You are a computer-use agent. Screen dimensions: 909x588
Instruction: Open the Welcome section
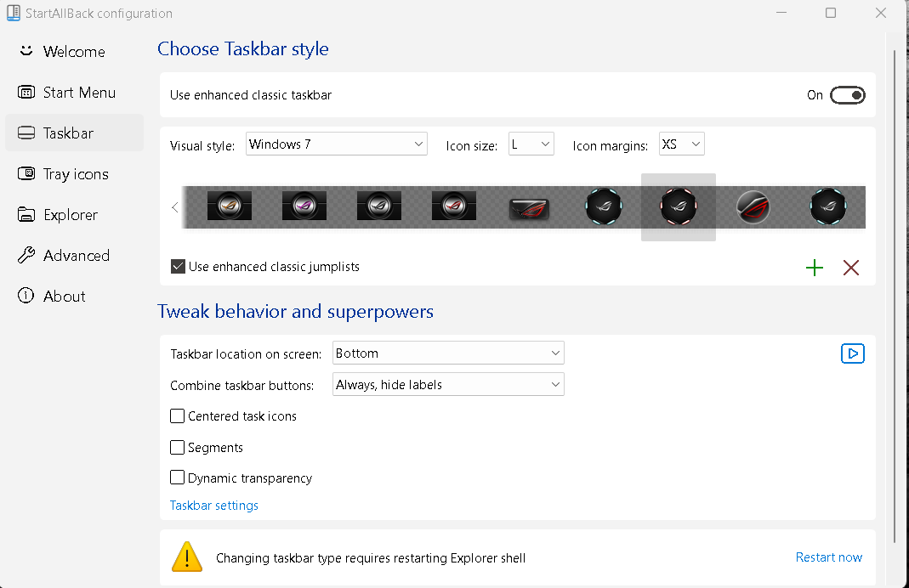point(74,52)
